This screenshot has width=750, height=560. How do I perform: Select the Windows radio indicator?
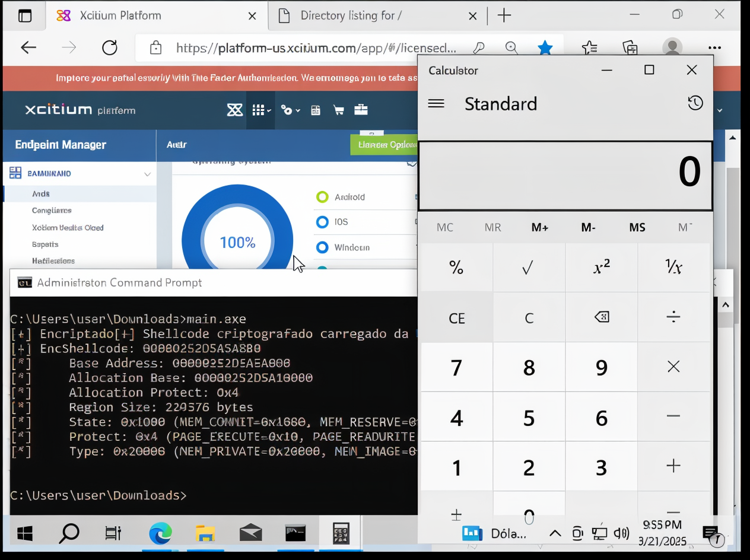coord(322,247)
